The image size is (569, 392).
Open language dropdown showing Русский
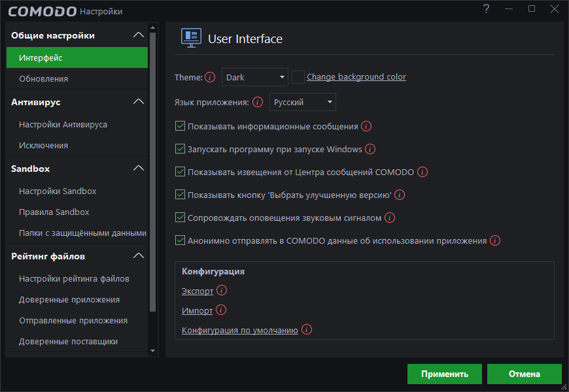coord(302,102)
